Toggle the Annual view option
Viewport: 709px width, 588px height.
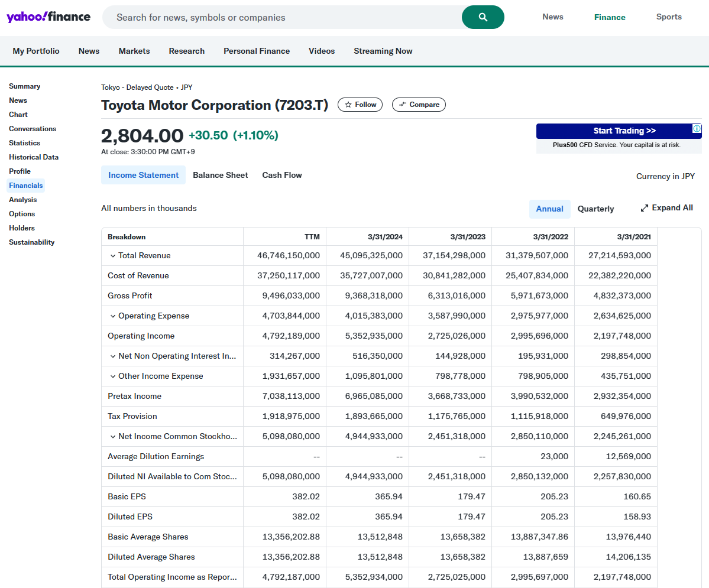point(549,209)
